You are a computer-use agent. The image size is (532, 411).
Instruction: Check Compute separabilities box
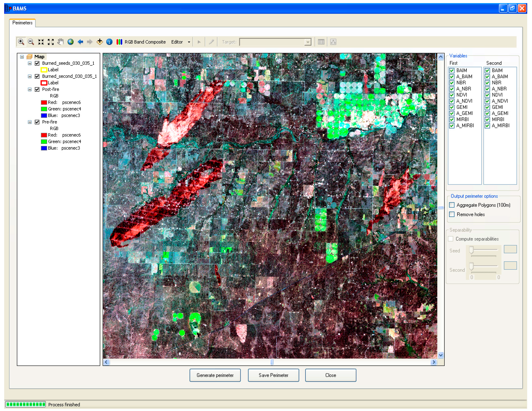pyautogui.click(x=451, y=239)
